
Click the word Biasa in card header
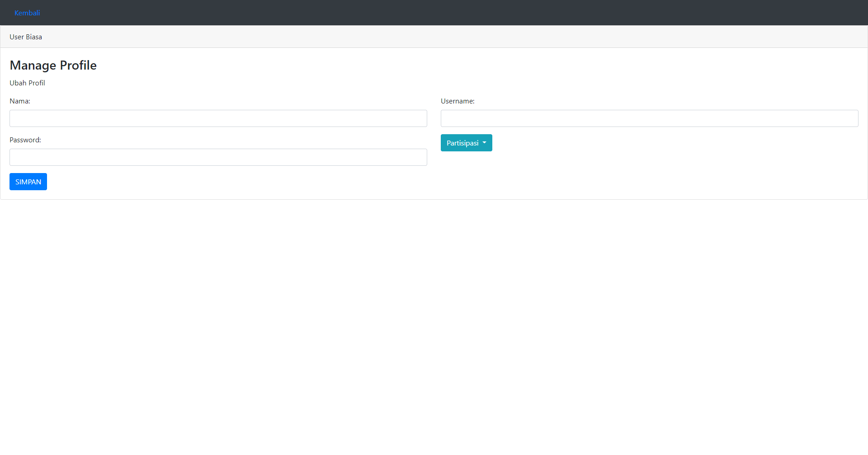(x=34, y=37)
